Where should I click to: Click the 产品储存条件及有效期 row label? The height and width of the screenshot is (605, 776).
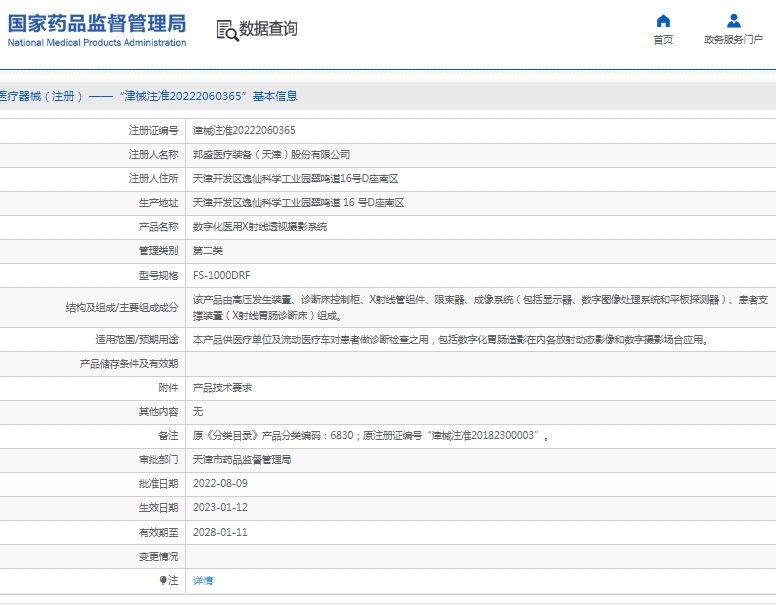point(129,364)
